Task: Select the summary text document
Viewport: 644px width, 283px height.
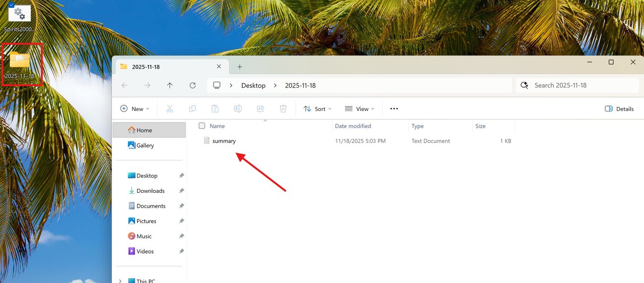Action: tap(224, 141)
